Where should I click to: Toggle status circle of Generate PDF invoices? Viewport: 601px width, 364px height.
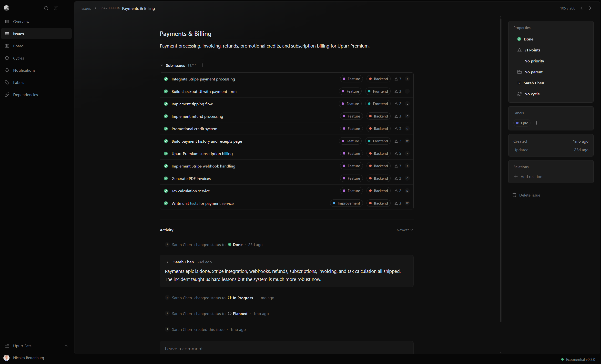point(166,178)
